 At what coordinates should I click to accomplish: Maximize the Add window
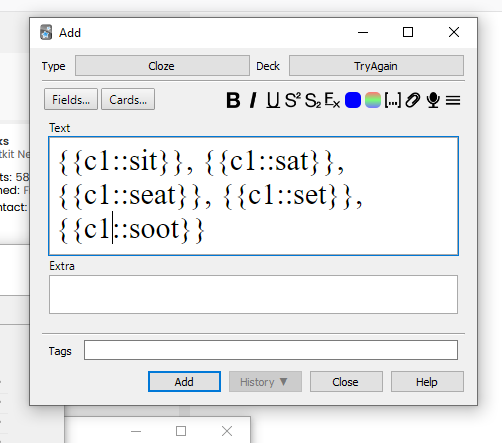[x=408, y=32]
